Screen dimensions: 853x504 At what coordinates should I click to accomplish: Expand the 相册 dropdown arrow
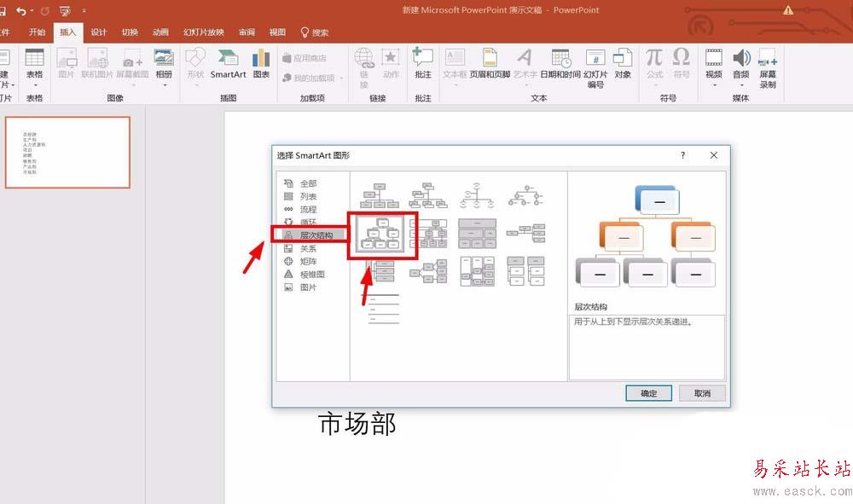pyautogui.click(x=165, y=85)
